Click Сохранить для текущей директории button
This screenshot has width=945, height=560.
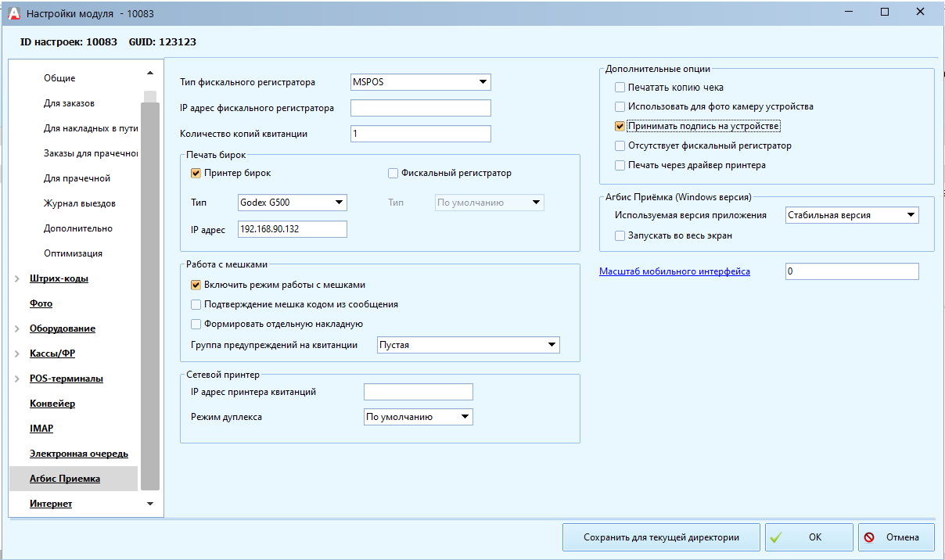tap(661, 538)
